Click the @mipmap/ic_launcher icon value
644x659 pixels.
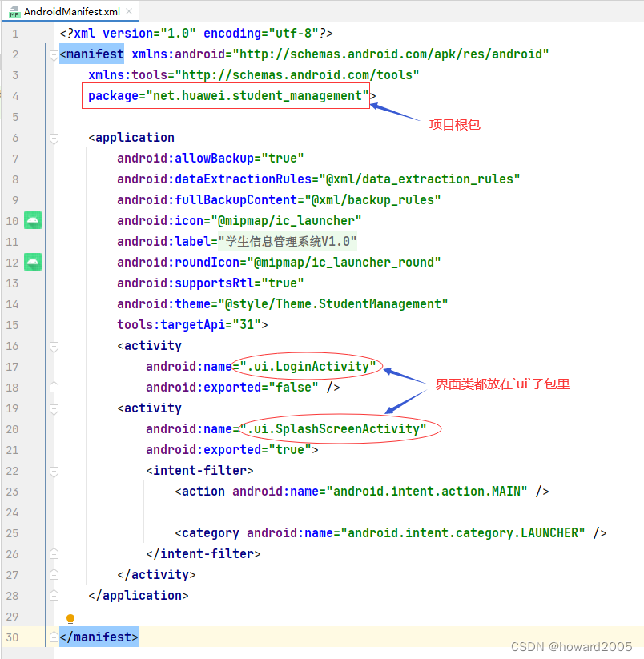pyautogui.click(x=286, y=221)
